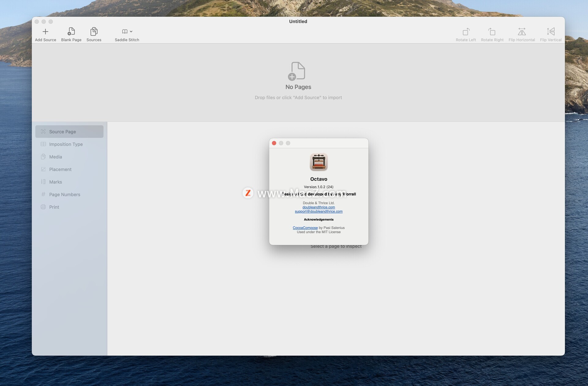Open the CocoaCompose acknowledgement link
This screenshot has width=588, height=386.
(305, 228)
